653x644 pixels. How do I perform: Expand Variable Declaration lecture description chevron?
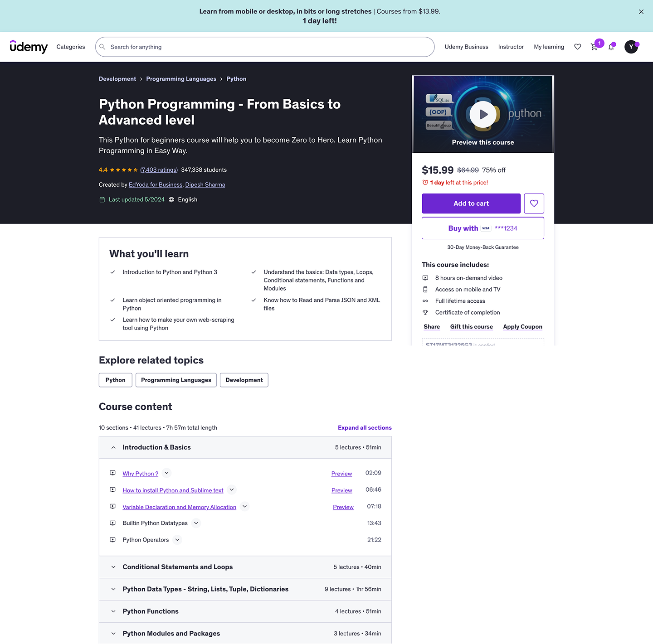pyautogui.click(x=244, y=507)
